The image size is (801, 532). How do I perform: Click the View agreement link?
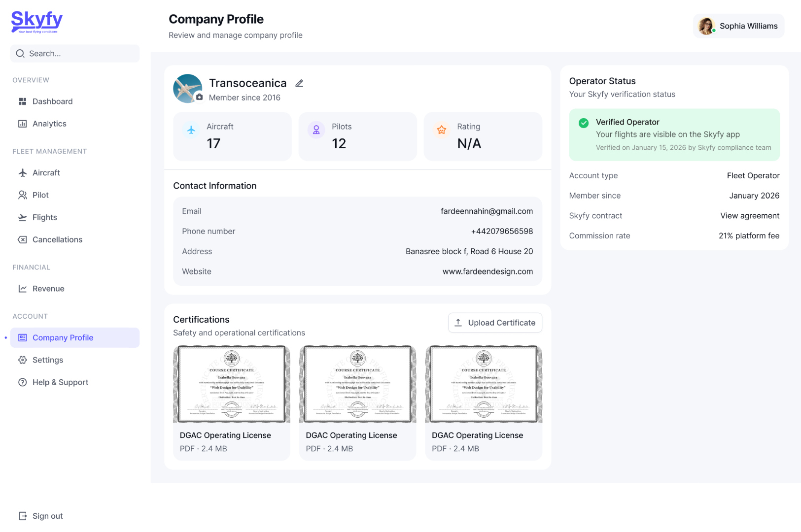750,216
